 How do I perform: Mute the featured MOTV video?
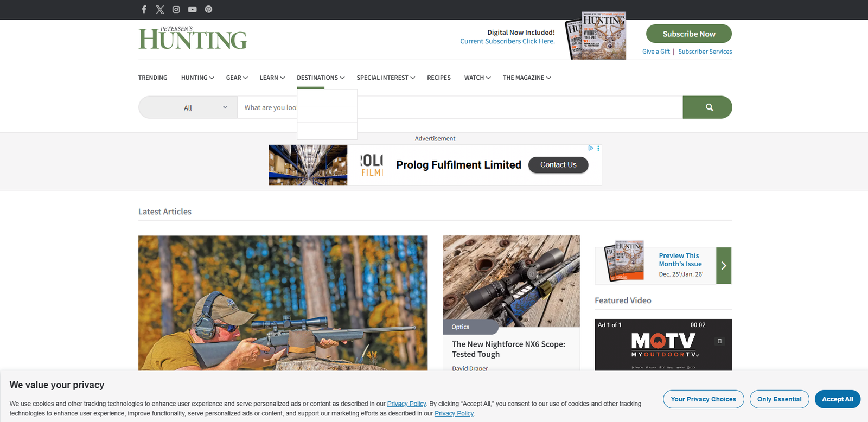tap(720, 341)
